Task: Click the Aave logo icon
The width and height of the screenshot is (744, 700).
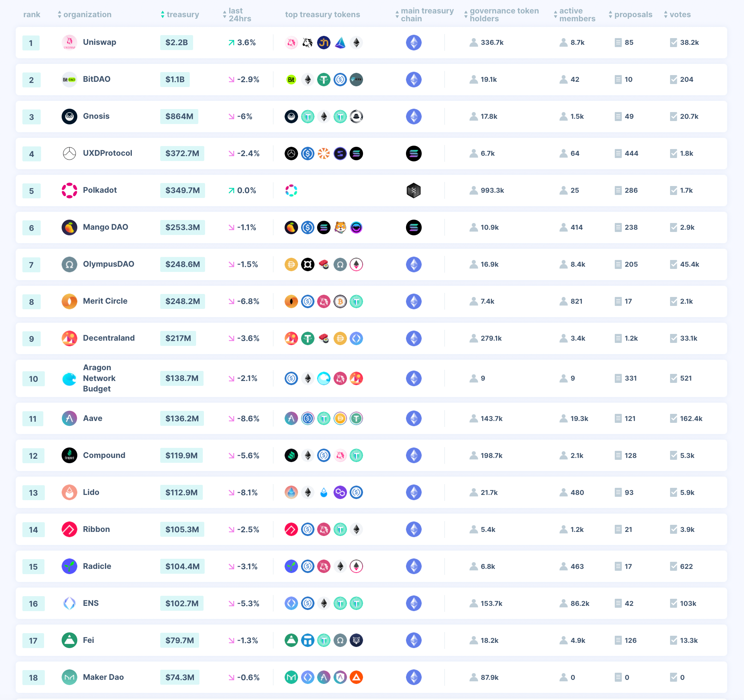Action: [69, 418]
